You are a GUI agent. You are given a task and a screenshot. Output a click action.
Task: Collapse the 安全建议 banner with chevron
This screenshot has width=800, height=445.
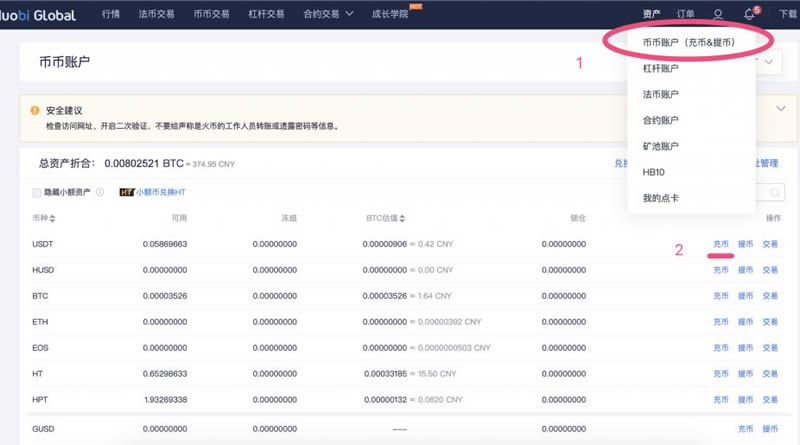[x=780, y=108]
